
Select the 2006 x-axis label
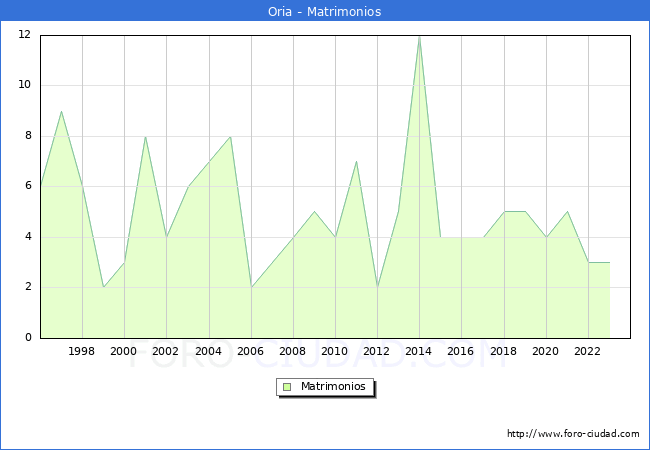(x=250, y=351)
